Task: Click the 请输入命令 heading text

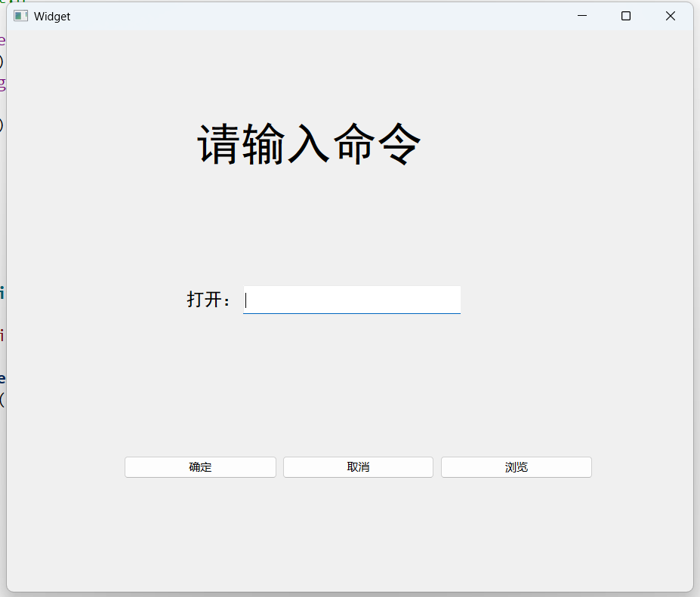Action: click(x=309, y=144)
